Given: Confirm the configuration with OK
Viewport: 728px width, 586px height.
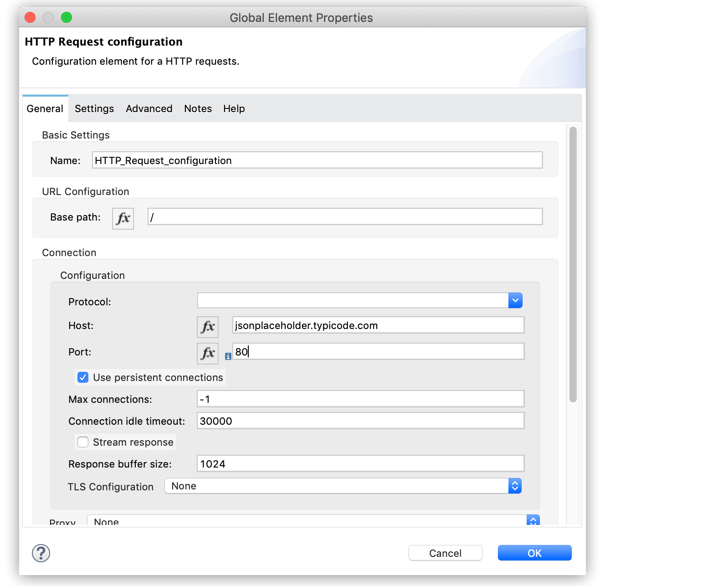Looking at the screenshot, I should click(x=534, y=553).
